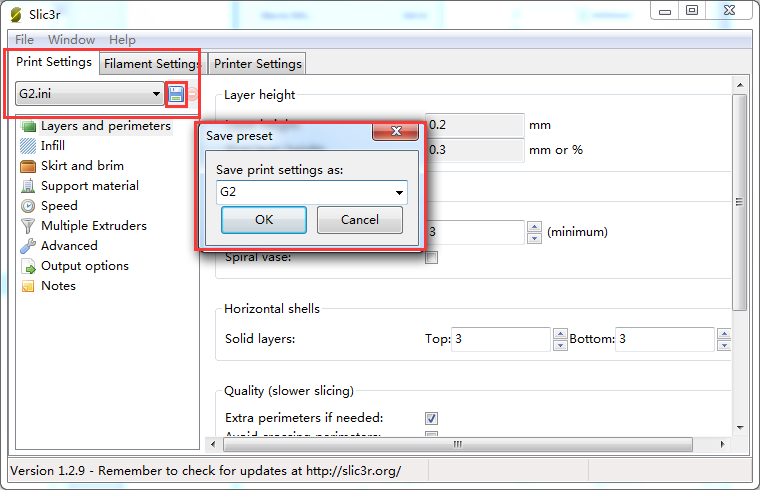Click the vertical scrollbar up arrow
This screenshot has height=490, width=760.
740,85
